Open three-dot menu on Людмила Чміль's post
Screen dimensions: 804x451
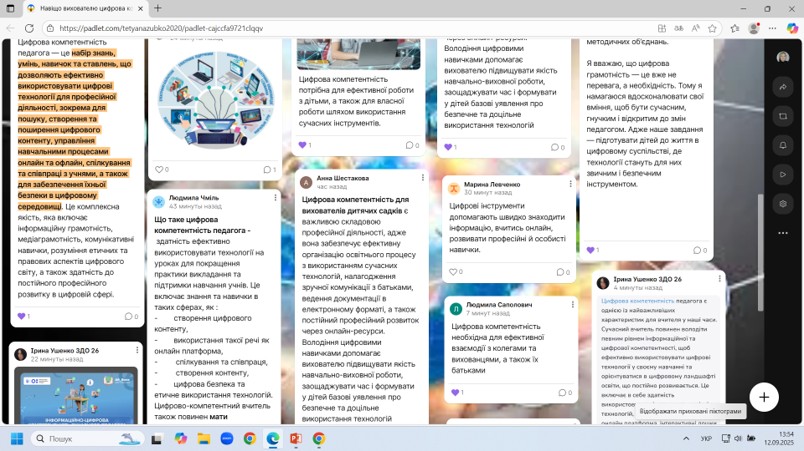pos(275,198)
